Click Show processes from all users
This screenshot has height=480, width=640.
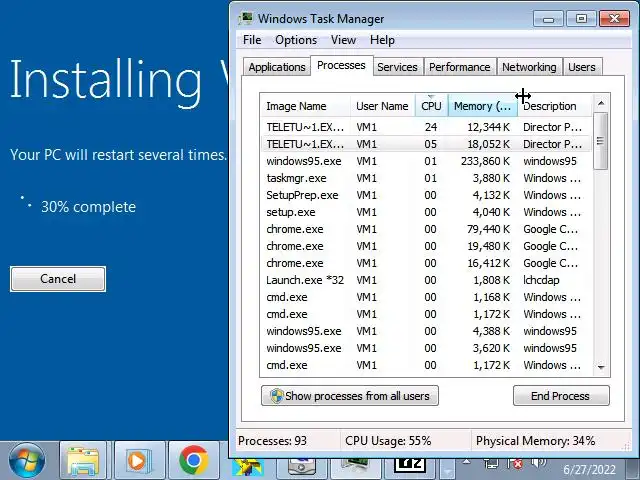pyautogui.click(x=350, y=396)
